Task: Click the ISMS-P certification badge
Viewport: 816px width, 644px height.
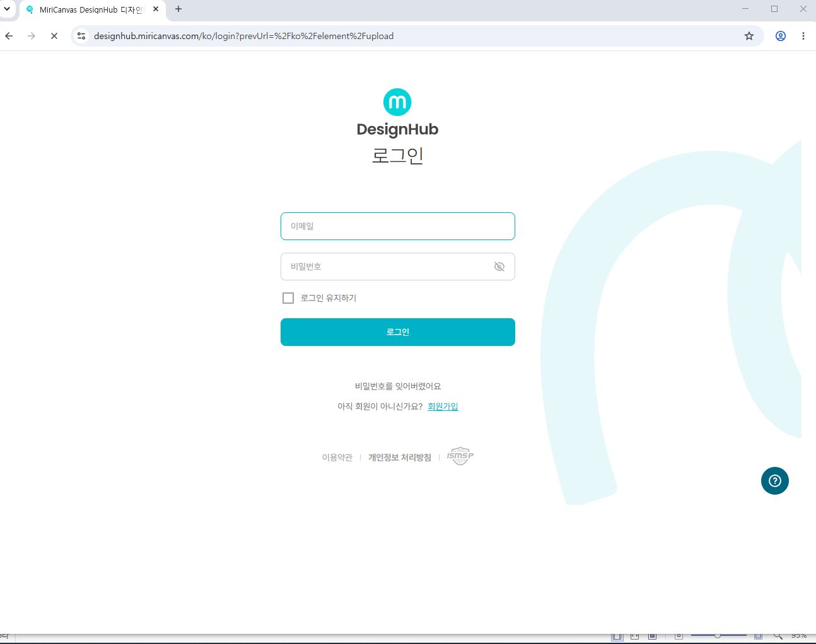Action: 460,456
